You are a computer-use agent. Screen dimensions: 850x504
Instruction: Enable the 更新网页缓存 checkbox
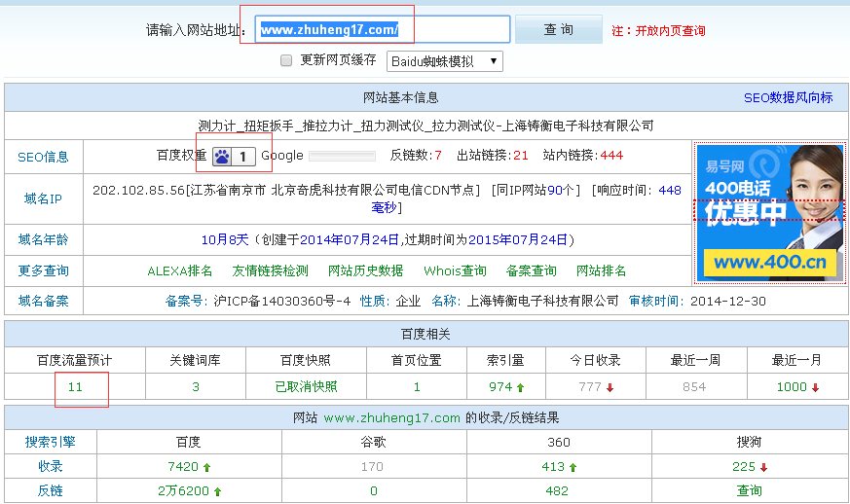click(286, 60)
